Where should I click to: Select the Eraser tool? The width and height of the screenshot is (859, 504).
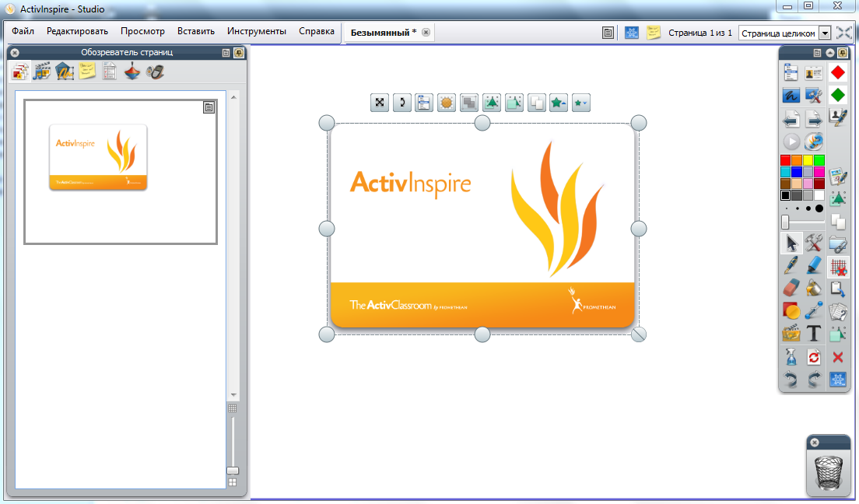pos(791,288)
